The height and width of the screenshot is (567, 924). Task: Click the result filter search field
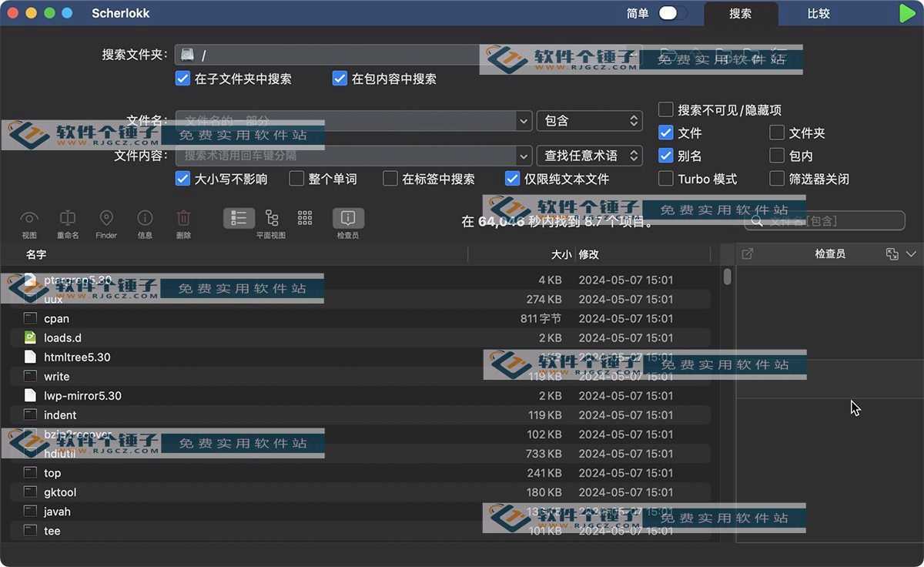[825, 221]
